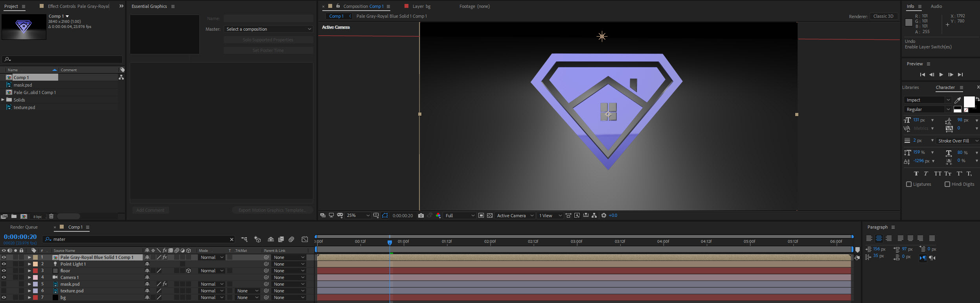Toggle Region of Interest
The width and height of the screenshot is (980, 303).
tap(481, 216)
